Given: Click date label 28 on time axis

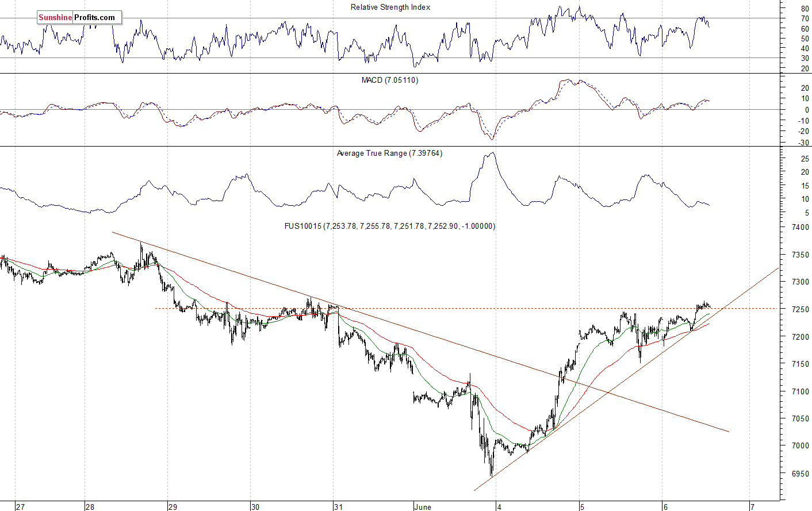Looking at the screenshot, I should click(x=90, y=507).
